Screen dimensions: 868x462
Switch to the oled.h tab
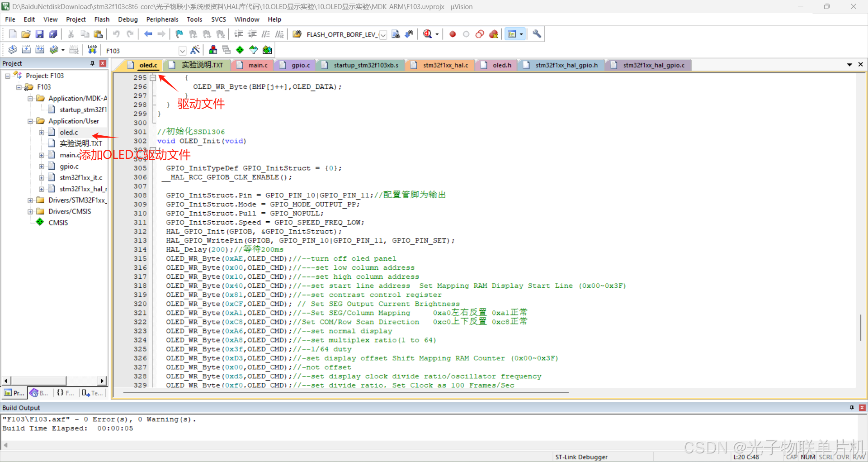click(497, 65)
